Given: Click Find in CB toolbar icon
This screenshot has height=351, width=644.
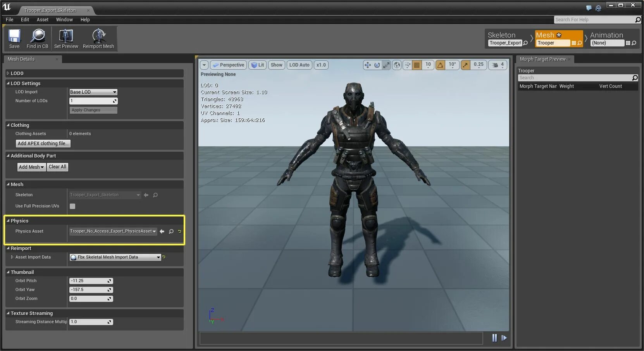Looking at the screenshot, I should point(37,39).
